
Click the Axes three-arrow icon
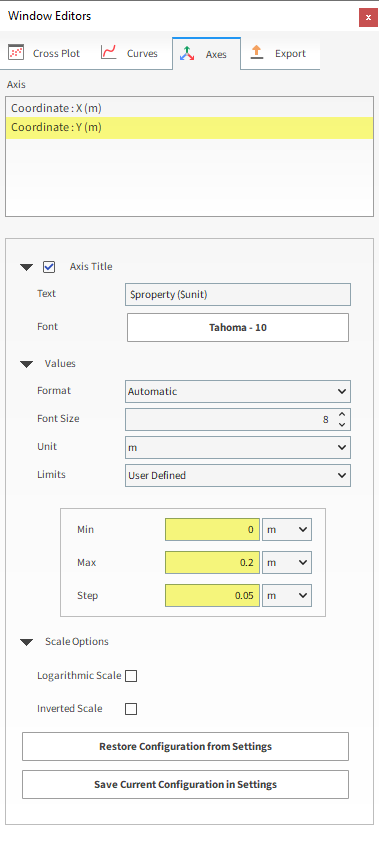(187, 53)
